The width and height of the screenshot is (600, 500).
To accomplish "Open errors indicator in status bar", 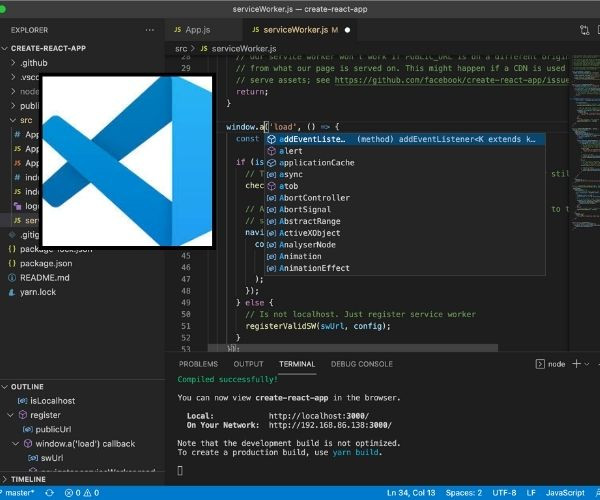I will click(73, 493).
